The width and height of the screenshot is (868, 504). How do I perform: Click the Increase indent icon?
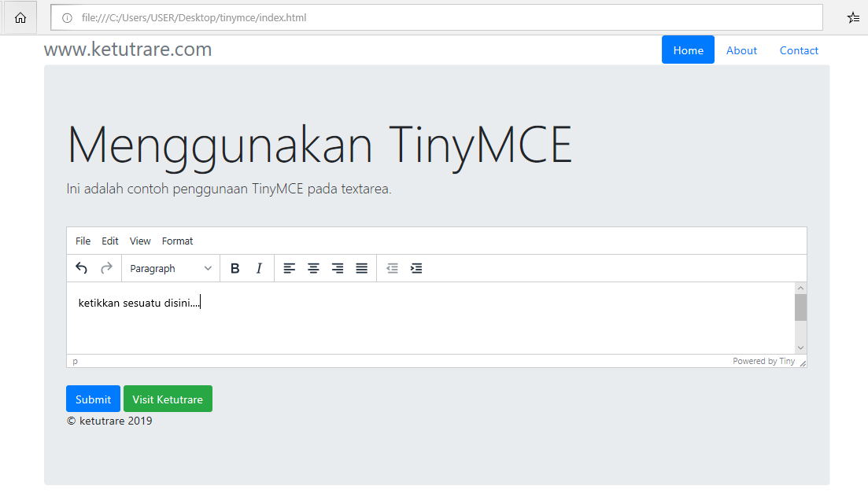click(x=416, y=268)
